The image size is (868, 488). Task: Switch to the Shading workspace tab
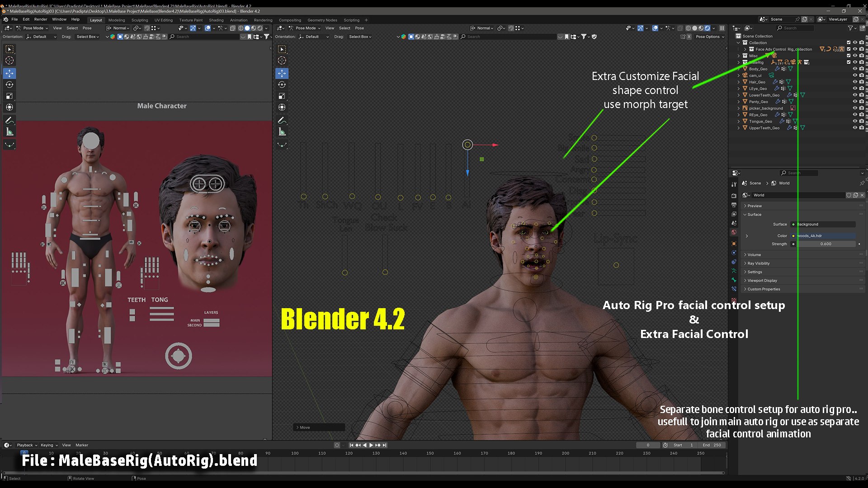point(216,20)
